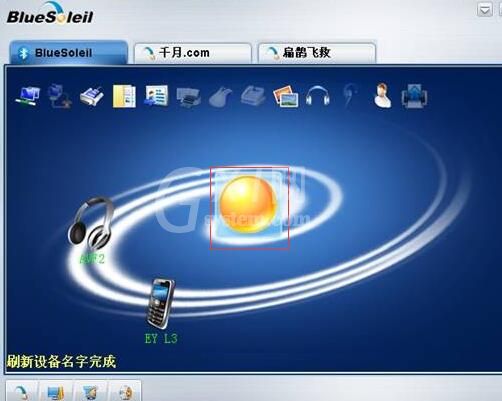Click the Bluetooth Printer service icon

click(x=188, y=97)
